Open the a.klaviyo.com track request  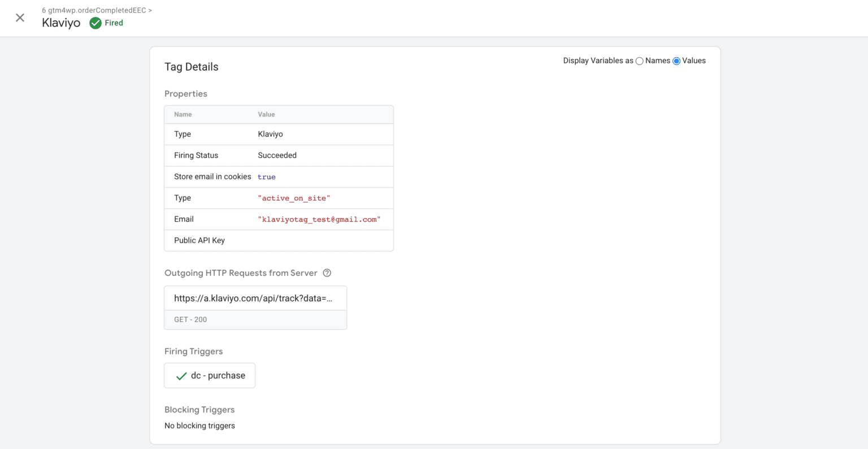pos(255,298)
